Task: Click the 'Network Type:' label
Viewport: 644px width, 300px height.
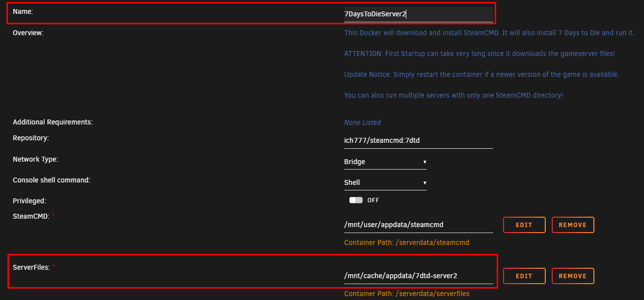Action: pyautogui.click(x=35, y=159)
